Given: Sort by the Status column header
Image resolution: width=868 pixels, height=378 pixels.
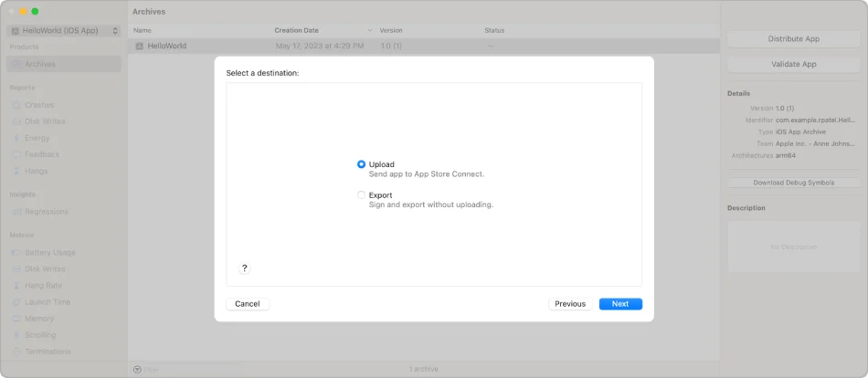Looking at the screenshot, I should click(494, 30).
